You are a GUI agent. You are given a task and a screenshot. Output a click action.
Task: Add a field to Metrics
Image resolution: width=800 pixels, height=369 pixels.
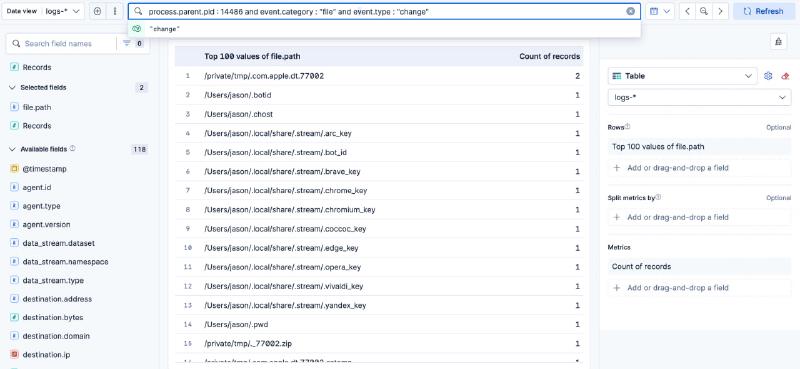pyautogui.click(x=699, y=288)
